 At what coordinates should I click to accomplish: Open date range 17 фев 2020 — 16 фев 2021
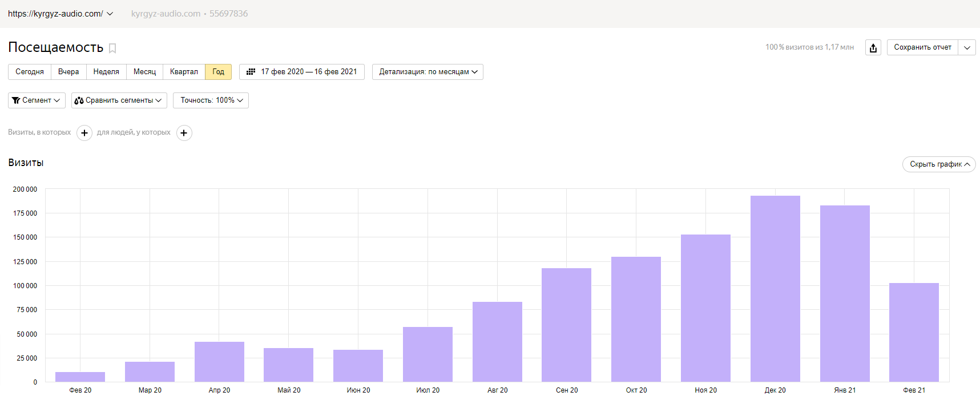point(302,72)
